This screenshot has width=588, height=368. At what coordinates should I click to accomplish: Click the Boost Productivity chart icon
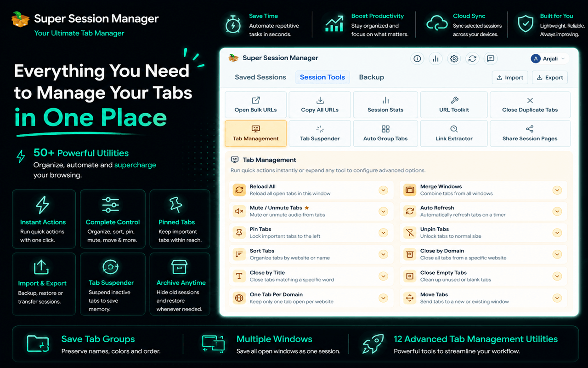coord(334,24)
